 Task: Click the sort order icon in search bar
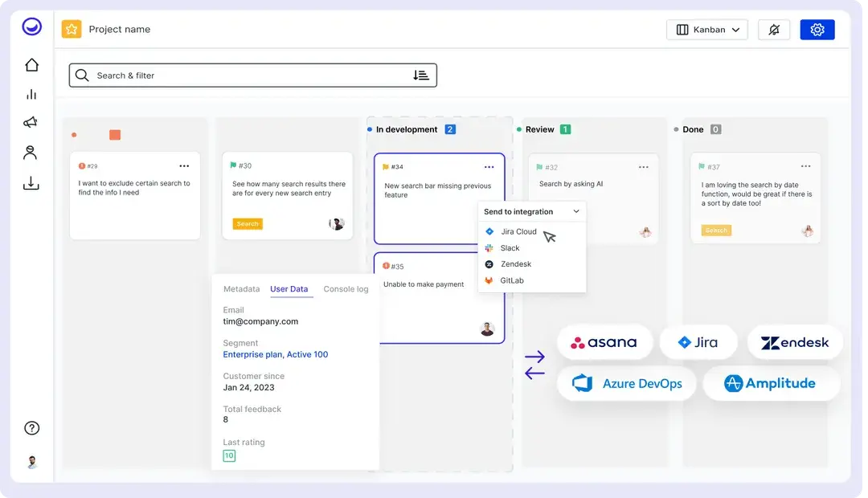[421, 76]
